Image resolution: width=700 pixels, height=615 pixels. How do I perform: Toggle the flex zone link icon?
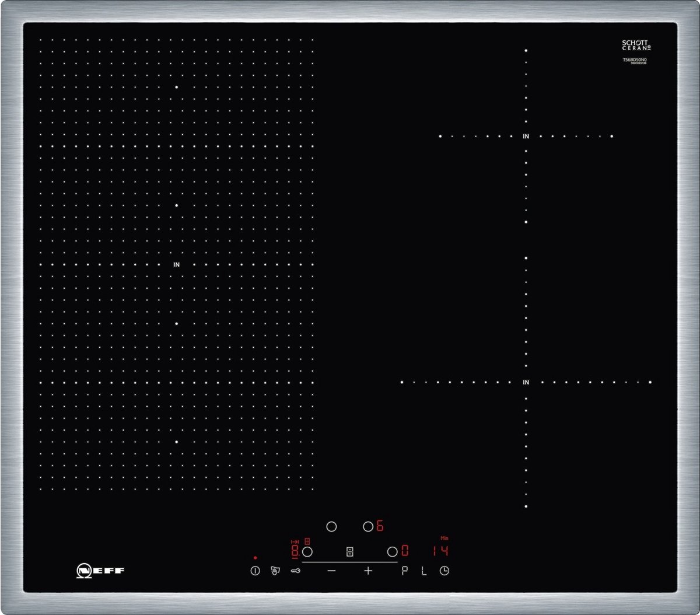(350, 552)
